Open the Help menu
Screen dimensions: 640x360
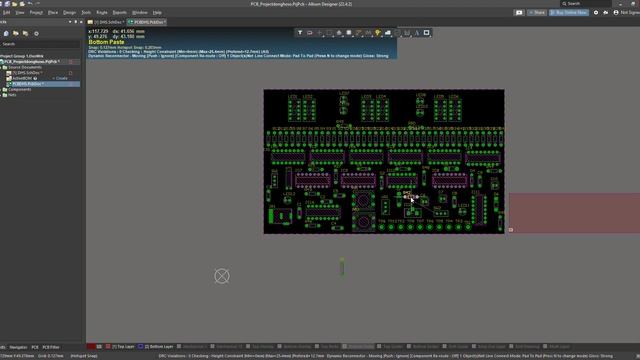157,13
